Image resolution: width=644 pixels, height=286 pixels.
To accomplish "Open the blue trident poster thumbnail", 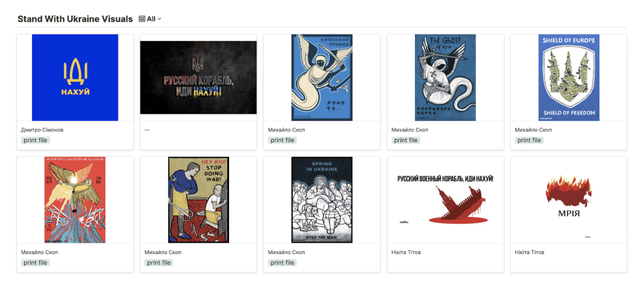I will tap(75, 78).
